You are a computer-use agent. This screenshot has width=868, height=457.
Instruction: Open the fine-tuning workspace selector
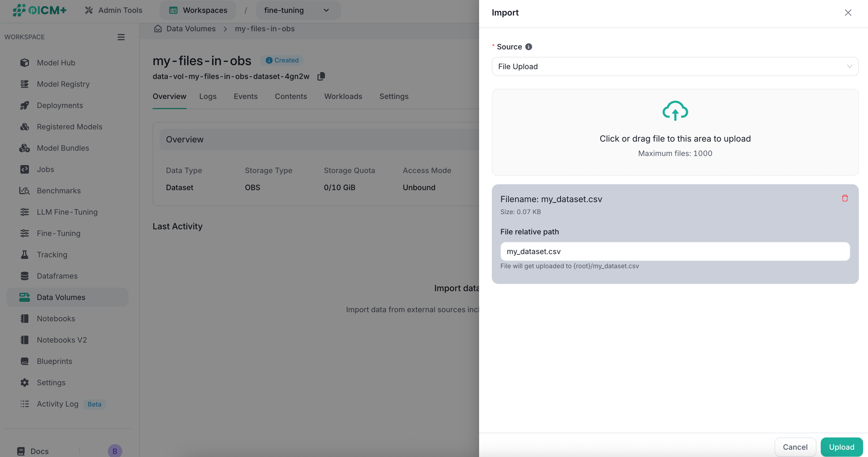[x=297, y=10]
